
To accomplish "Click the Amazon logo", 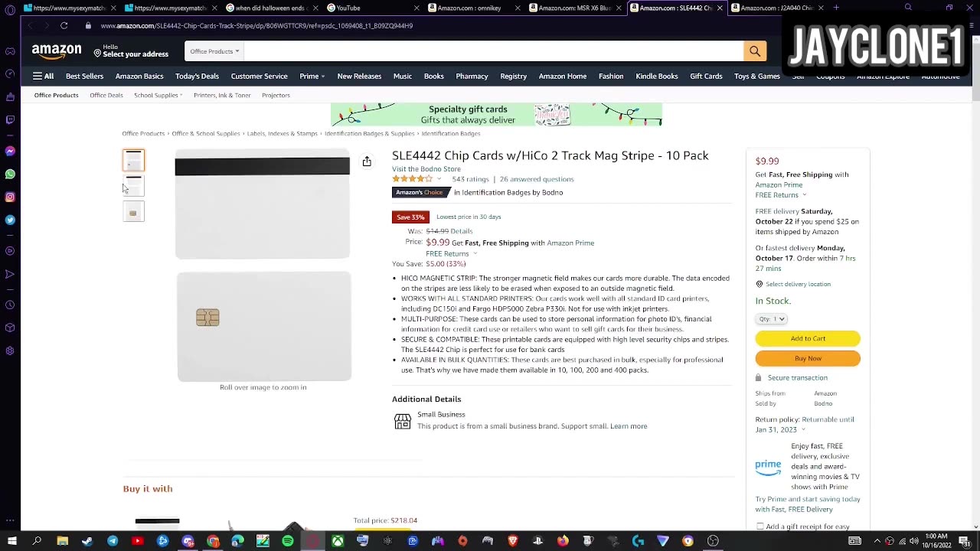I will (57, 51).
